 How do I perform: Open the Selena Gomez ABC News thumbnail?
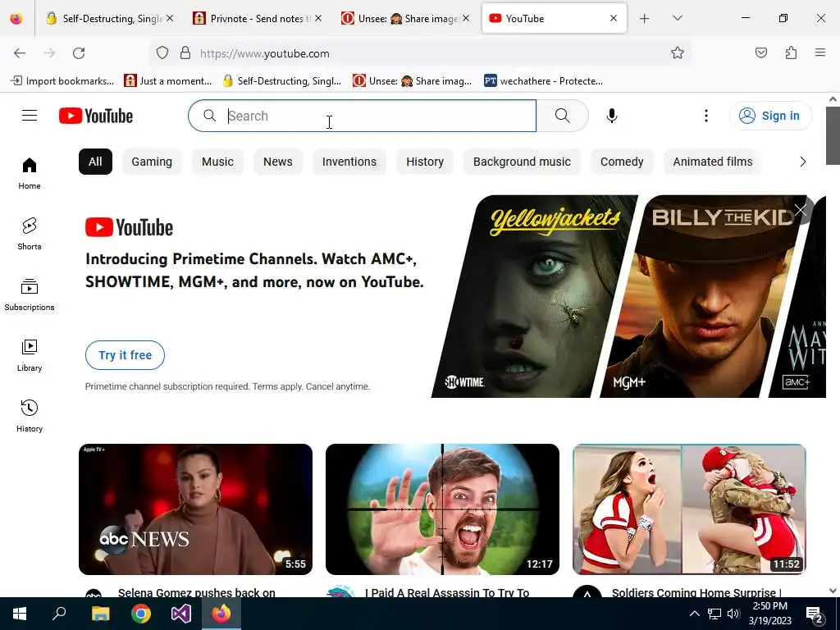coord(195,509)
